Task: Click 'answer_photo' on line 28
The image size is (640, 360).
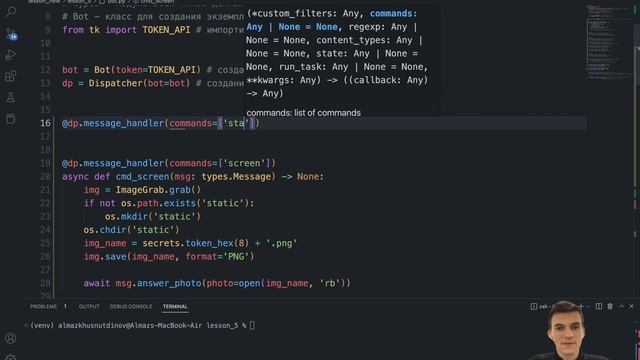Action: pos(169,283)
